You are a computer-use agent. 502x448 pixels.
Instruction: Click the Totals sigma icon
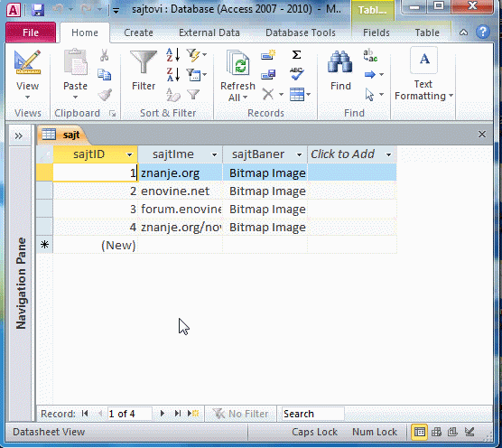(x=296, y=55)
